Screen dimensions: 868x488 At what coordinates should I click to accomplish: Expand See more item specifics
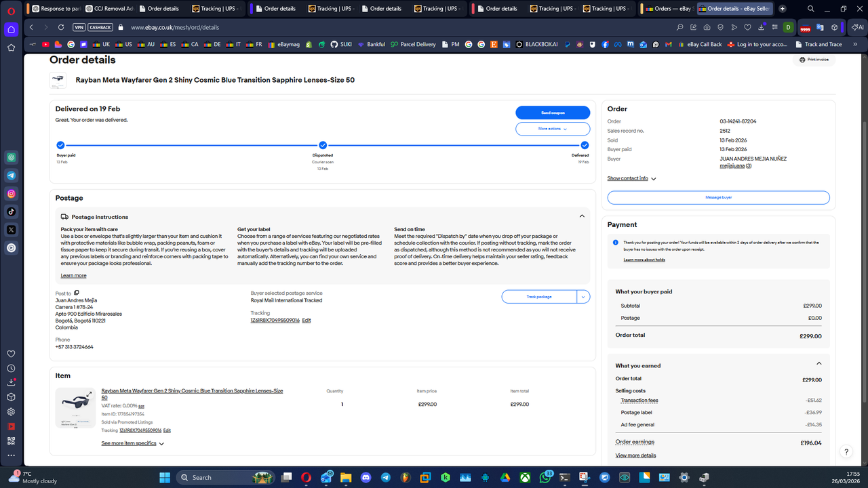pyautogui.click(x=133, y=443)
